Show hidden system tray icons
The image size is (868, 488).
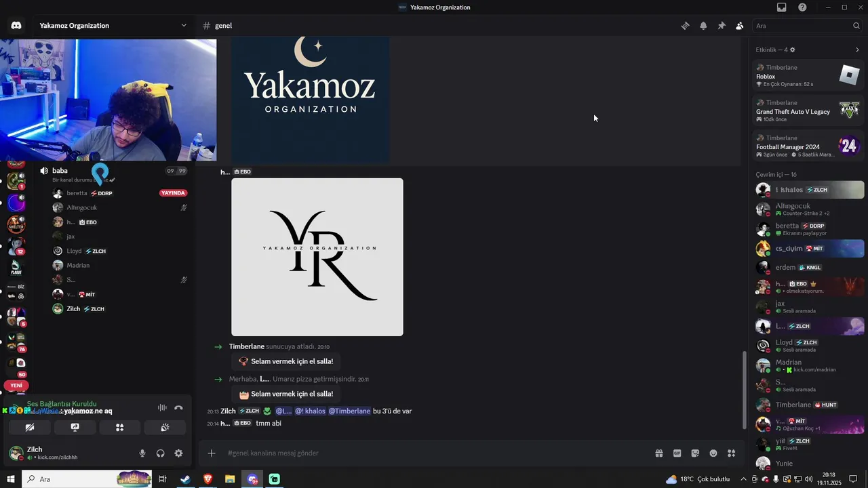743,479
